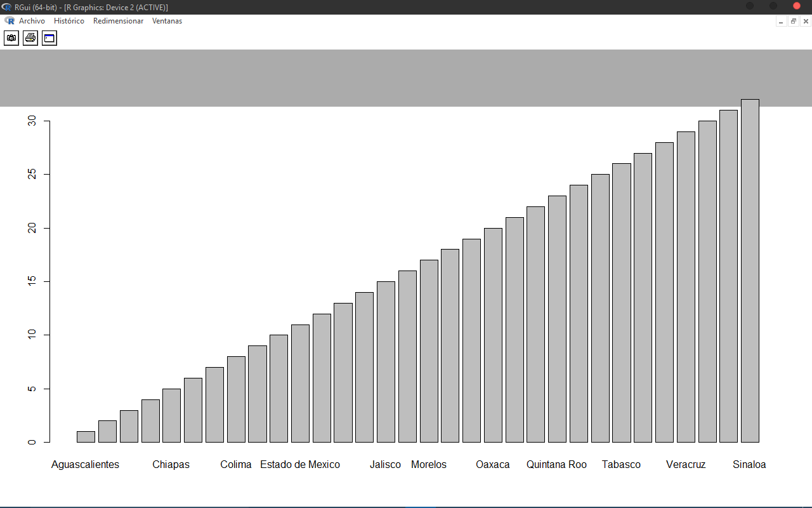Restore down the graphics child window
812x508 pixels.
[x=794, y=21]
